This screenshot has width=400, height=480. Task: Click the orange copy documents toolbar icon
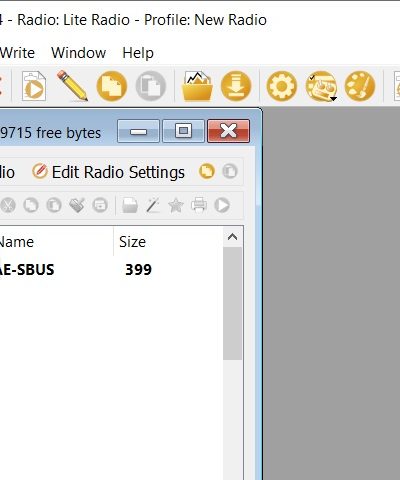tap(112, 86)
